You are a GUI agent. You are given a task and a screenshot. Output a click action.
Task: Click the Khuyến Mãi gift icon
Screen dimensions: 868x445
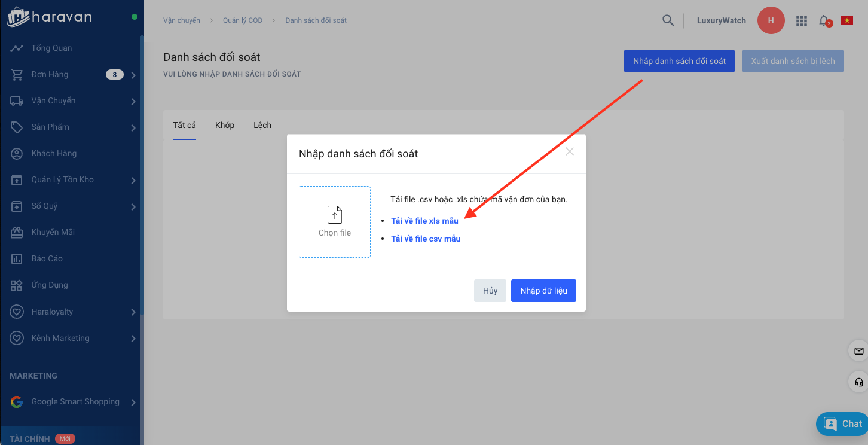(x=17, y=233)
